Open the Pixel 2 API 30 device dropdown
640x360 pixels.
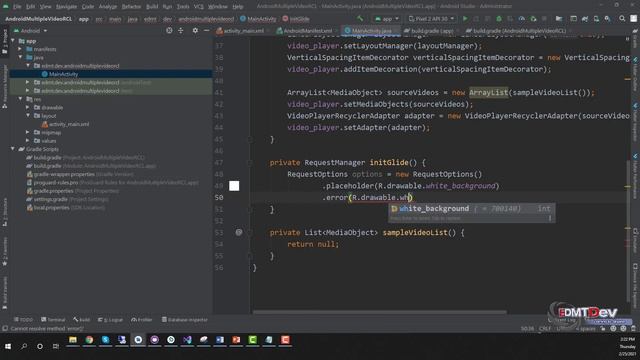point(431,19)
